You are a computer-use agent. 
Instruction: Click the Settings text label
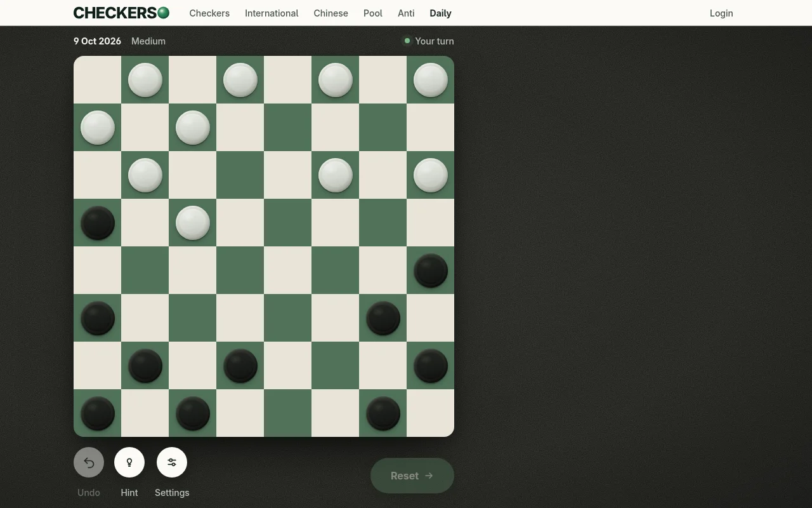[172, 493]
